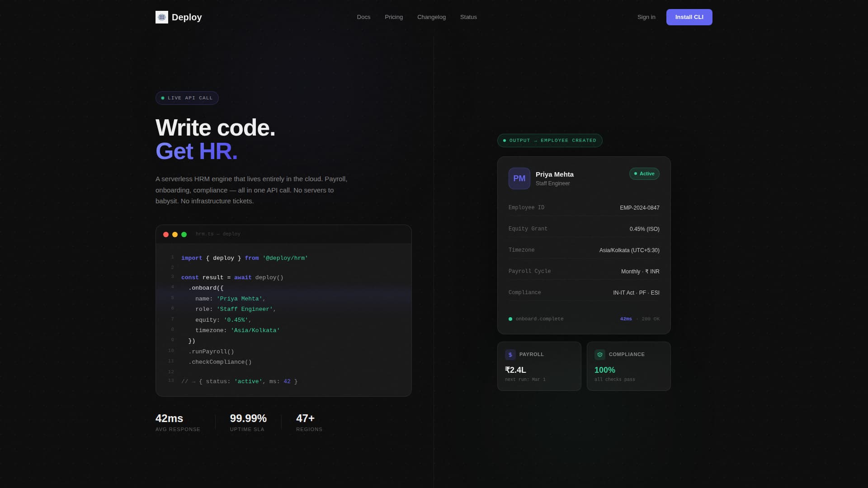Click the Sign in link
Screen dimensions: 868x488
point(646,17)
